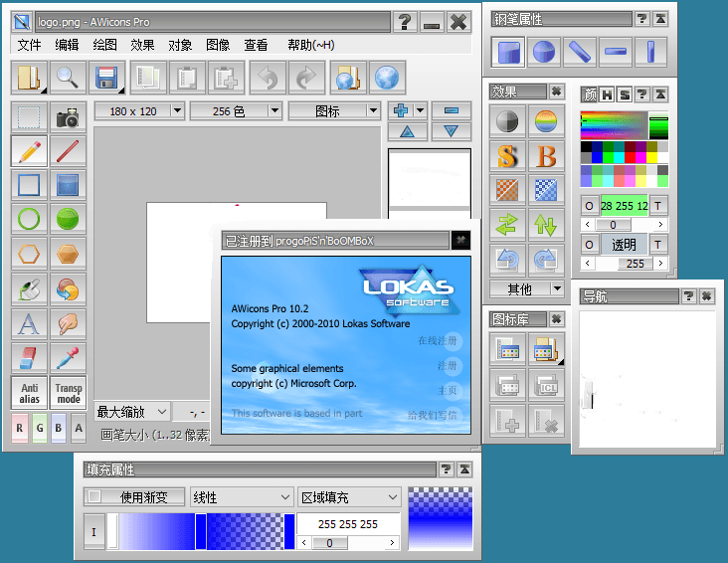Pick the Text tool (letter A)
The width and height of the screenshot is (728, 563).
(30, 322)
